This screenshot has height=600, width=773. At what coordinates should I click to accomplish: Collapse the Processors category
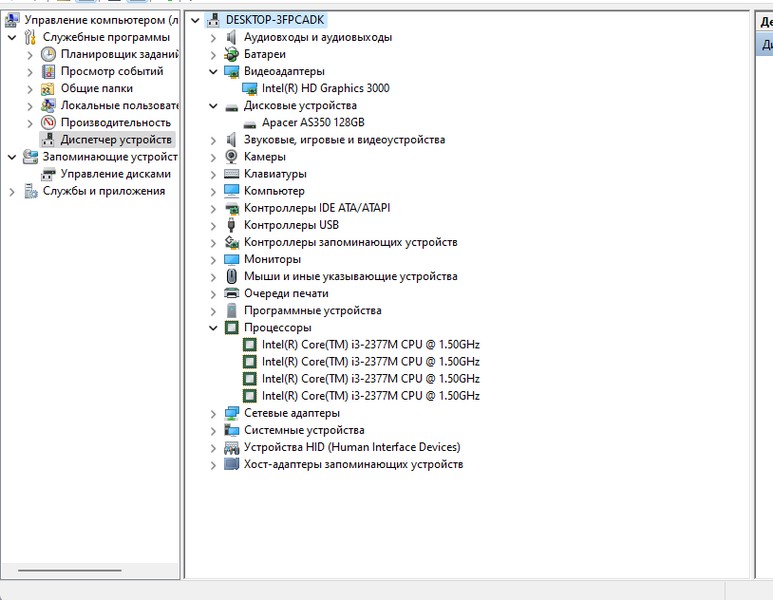click(x=213, y=327)
